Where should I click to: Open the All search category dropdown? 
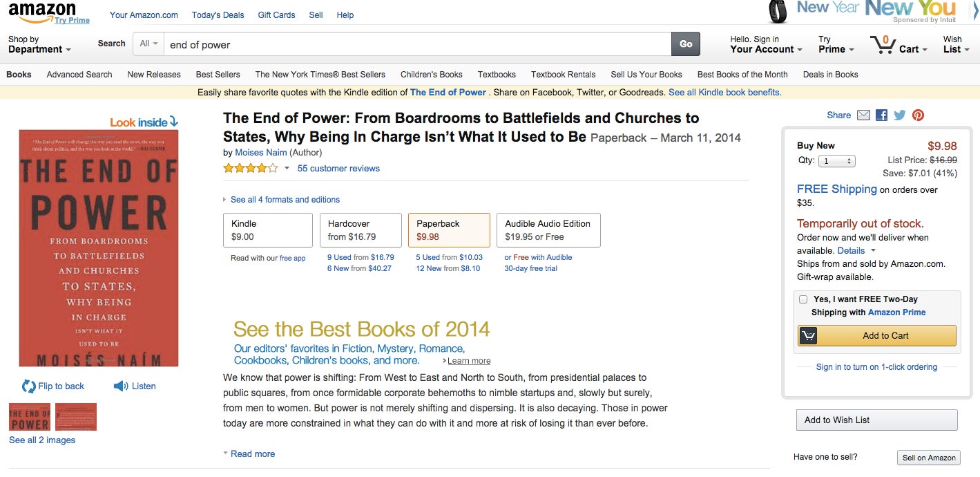148,44
